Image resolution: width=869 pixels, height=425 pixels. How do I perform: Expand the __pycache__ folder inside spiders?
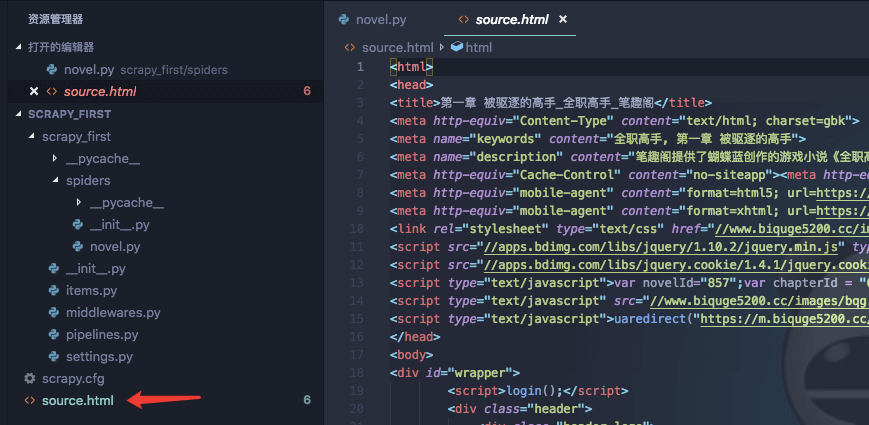coord(79,203)
